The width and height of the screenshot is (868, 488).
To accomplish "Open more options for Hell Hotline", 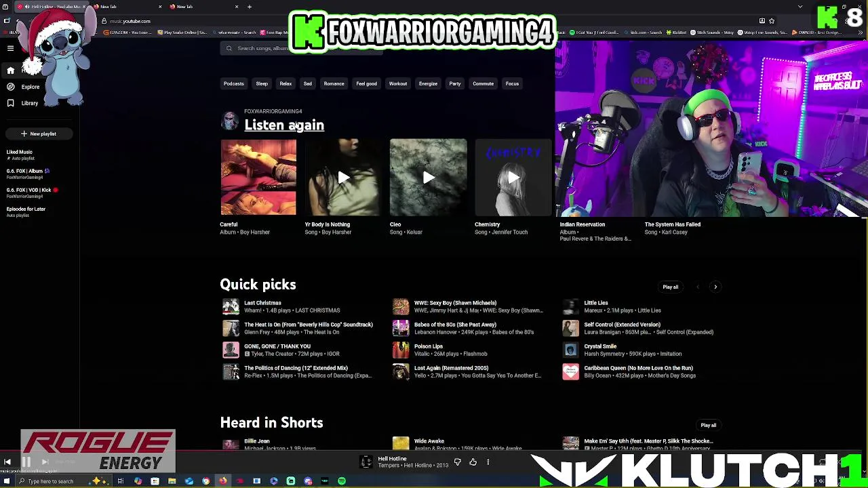I will 488,462.
